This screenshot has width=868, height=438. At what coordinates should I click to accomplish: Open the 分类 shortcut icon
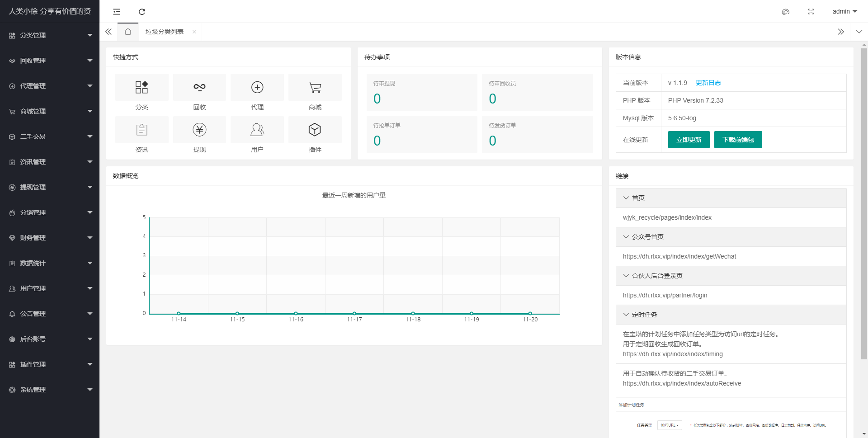pos(142,87)
